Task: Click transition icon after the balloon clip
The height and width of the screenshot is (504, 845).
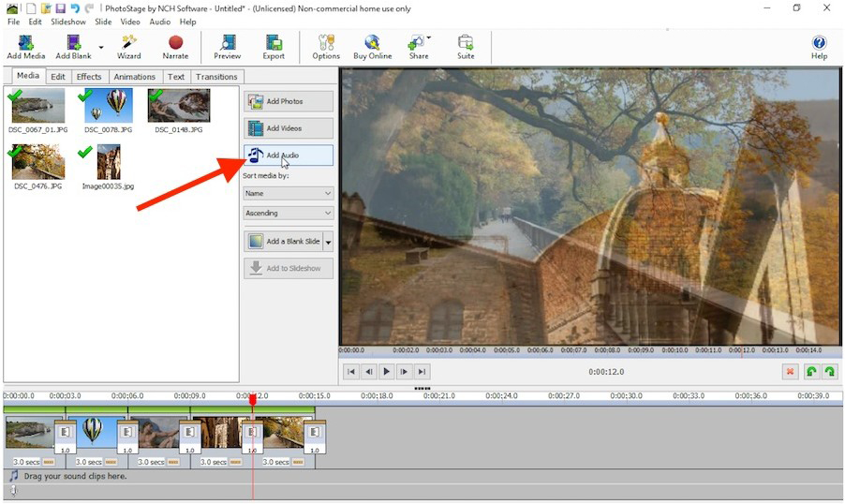Action: point(127,437)
